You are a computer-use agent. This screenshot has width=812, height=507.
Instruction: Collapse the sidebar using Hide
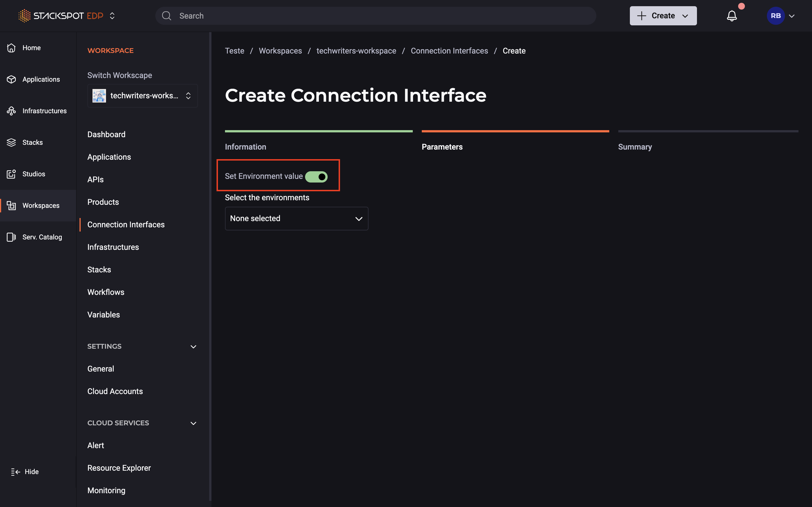25,472
